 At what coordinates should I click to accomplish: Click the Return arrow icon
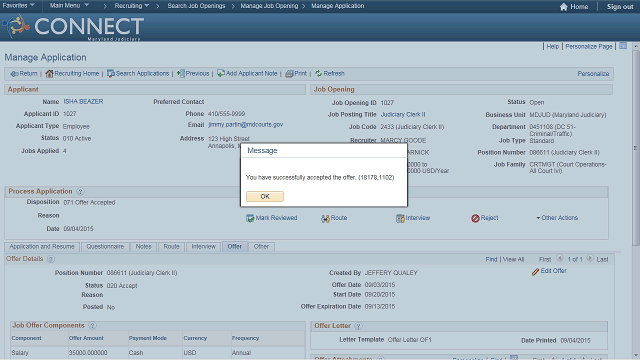point(14,74)
